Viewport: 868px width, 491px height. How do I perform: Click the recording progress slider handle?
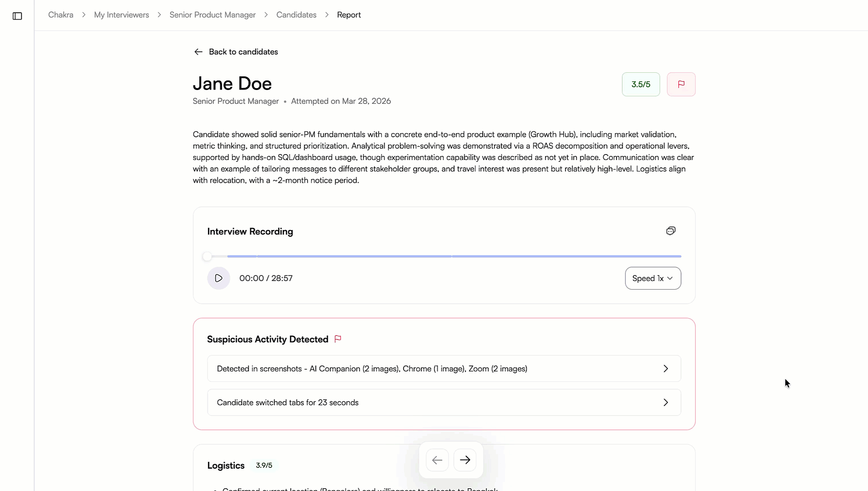click(x=207, y=256)
